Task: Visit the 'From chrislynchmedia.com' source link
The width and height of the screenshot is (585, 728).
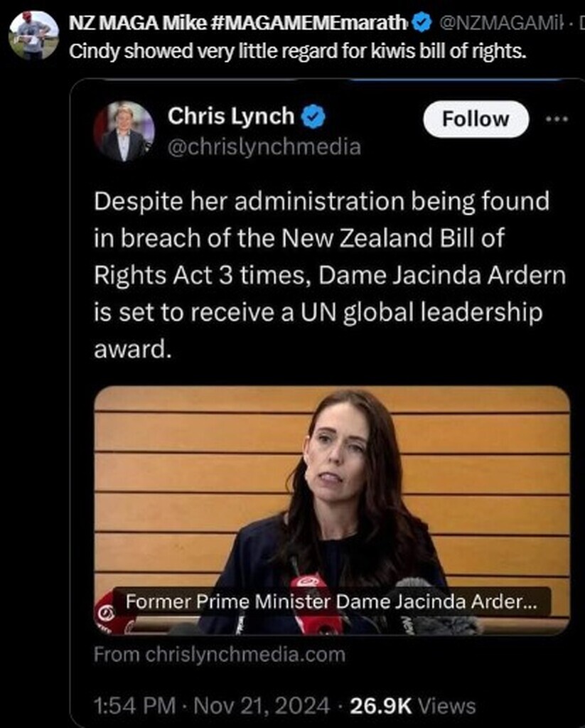Action: 220,655
